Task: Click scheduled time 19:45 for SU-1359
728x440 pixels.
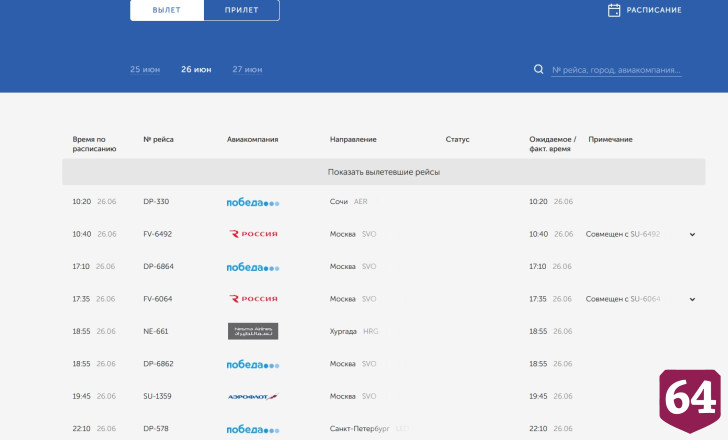Action: (82, 396)
